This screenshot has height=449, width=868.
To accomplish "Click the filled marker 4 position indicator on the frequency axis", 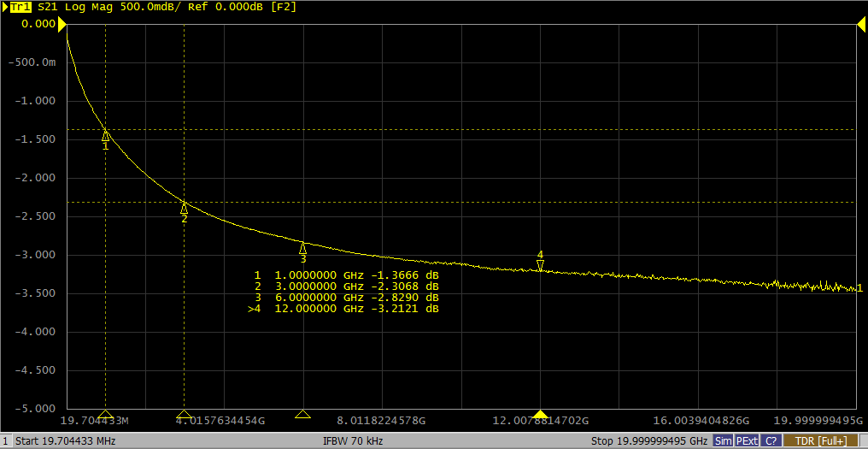I will 540,414.
